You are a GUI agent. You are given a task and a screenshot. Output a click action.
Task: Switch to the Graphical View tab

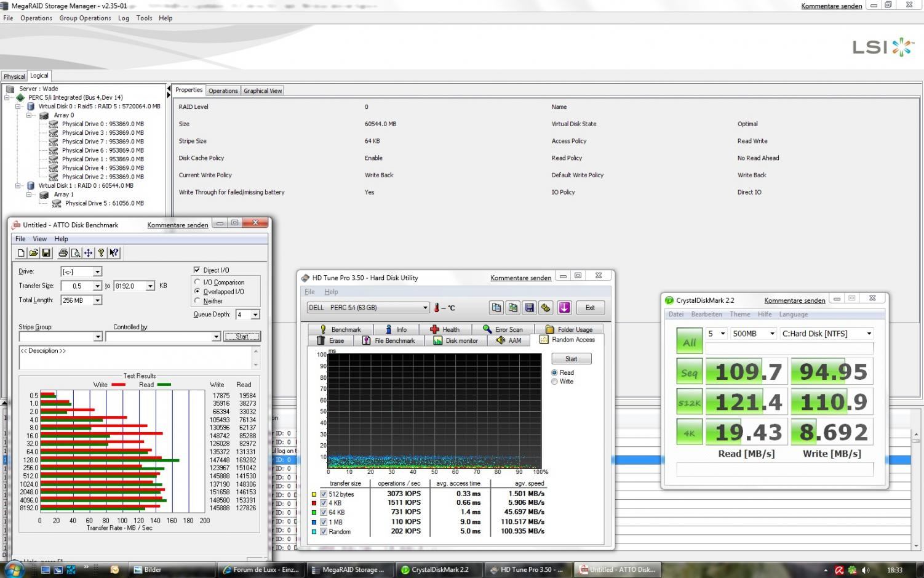point(263,90)
